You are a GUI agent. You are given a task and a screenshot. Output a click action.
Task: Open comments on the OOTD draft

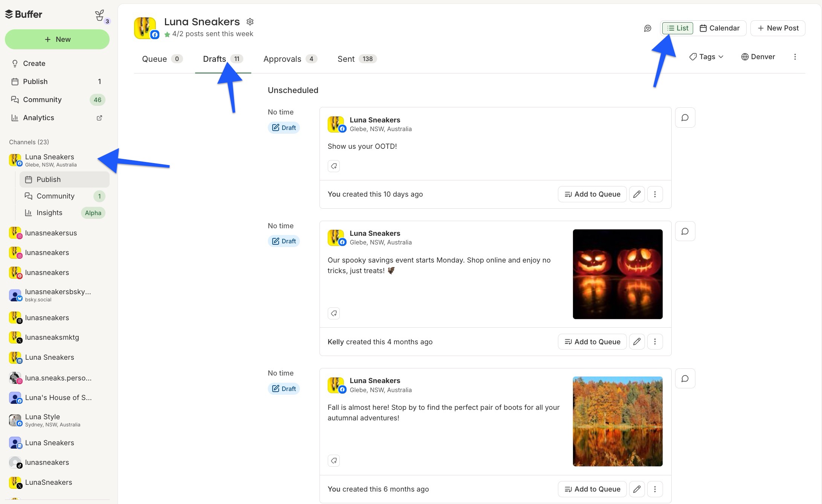click(x=685, y=118)
